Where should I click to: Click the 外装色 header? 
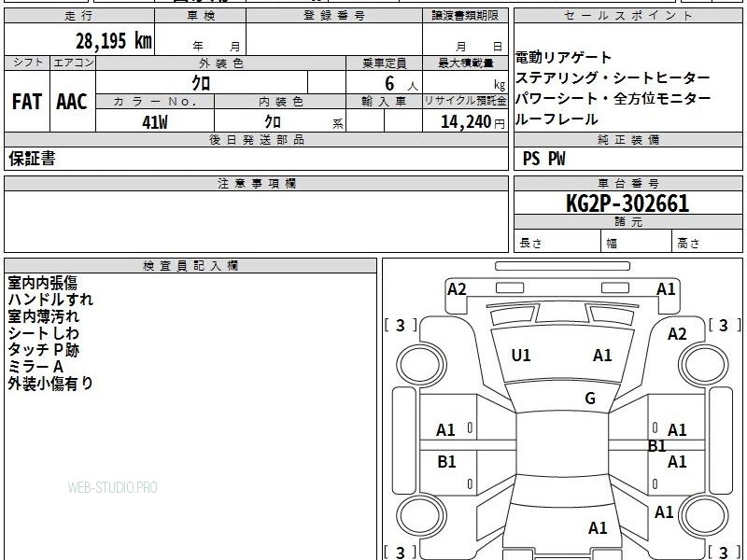point(221,63)
